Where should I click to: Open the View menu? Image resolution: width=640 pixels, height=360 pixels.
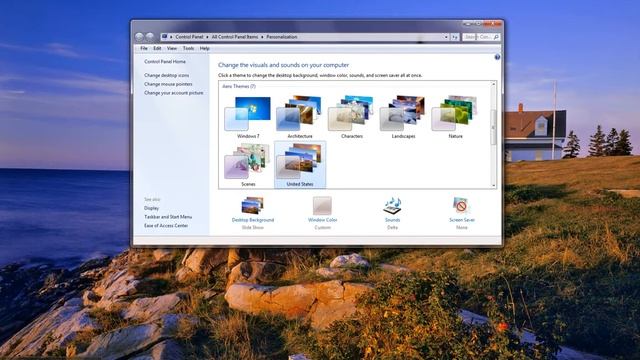[x=172, y=48]
